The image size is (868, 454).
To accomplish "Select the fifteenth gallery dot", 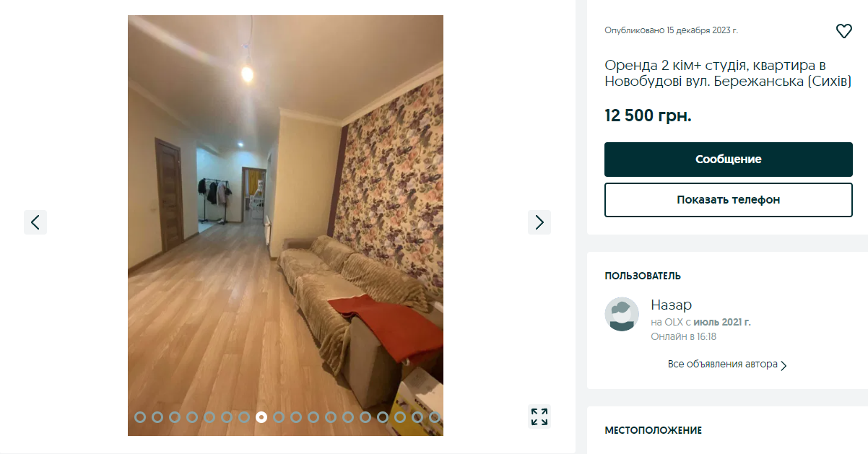I will point(383,416).
